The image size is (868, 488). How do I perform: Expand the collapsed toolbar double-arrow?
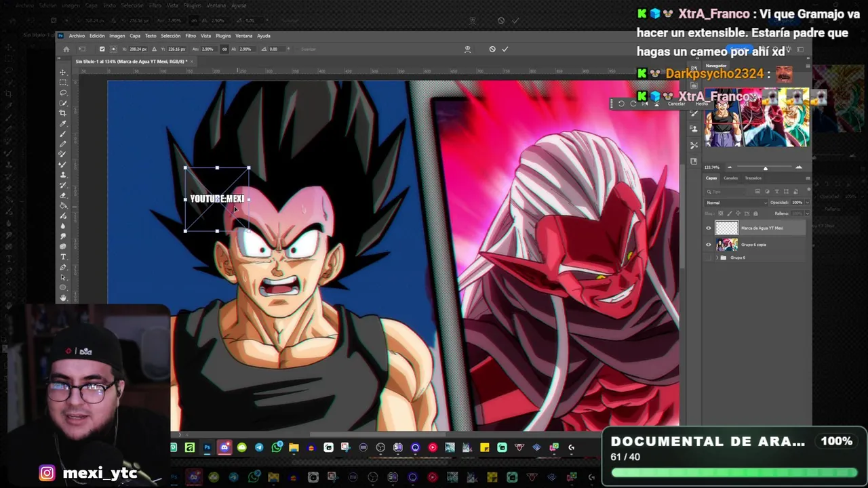click(x=59, y=58)
